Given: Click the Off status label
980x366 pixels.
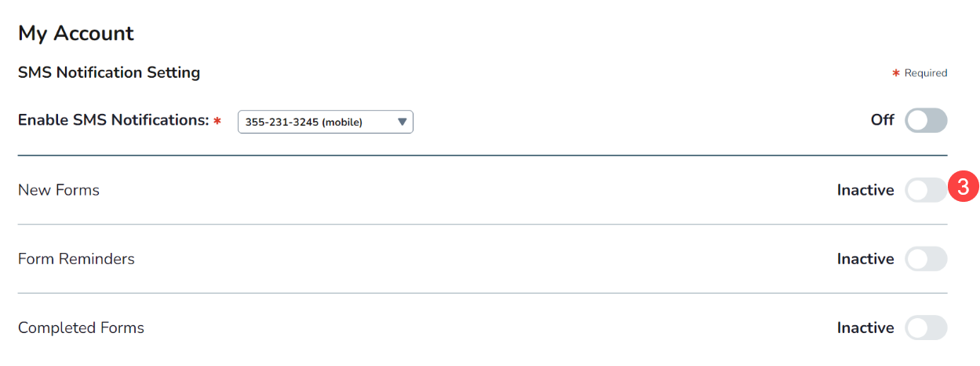Looking at the screenshot, I should coord(882,120).
